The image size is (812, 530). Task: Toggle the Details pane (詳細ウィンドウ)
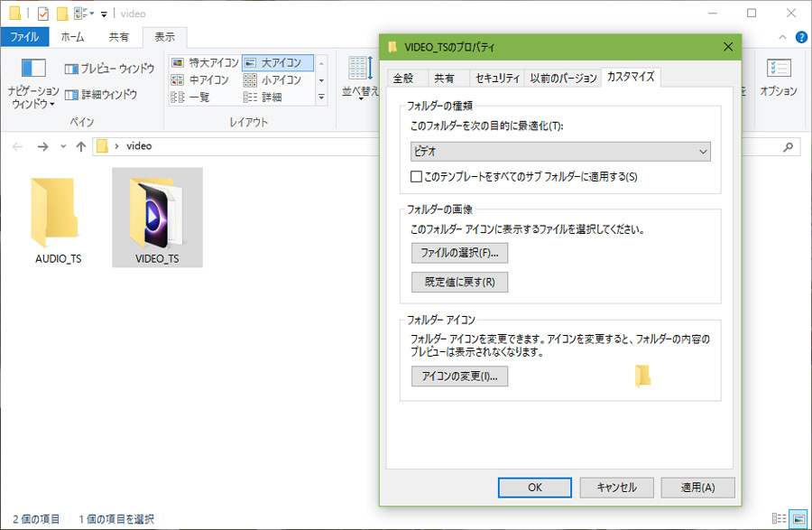click(x=100, y=94)
